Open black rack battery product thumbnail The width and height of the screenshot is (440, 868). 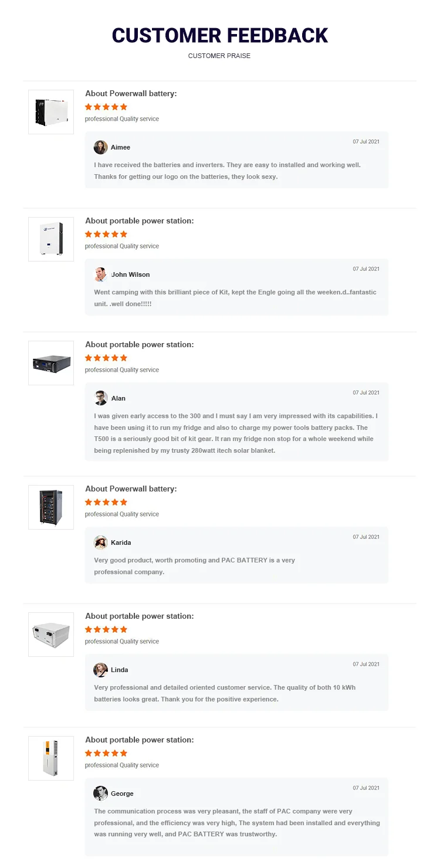(x=51, y=363)
